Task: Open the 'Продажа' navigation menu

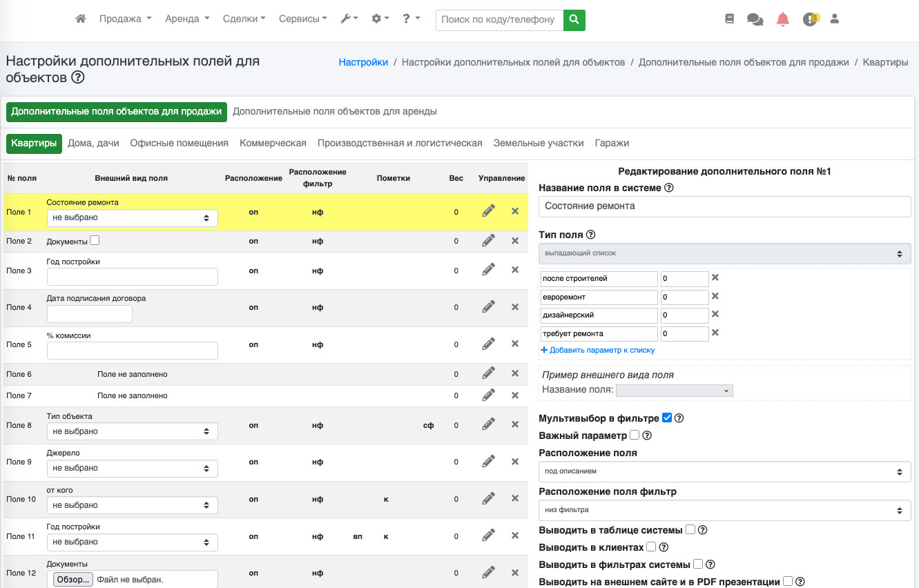Action: (x=125, y=19)
